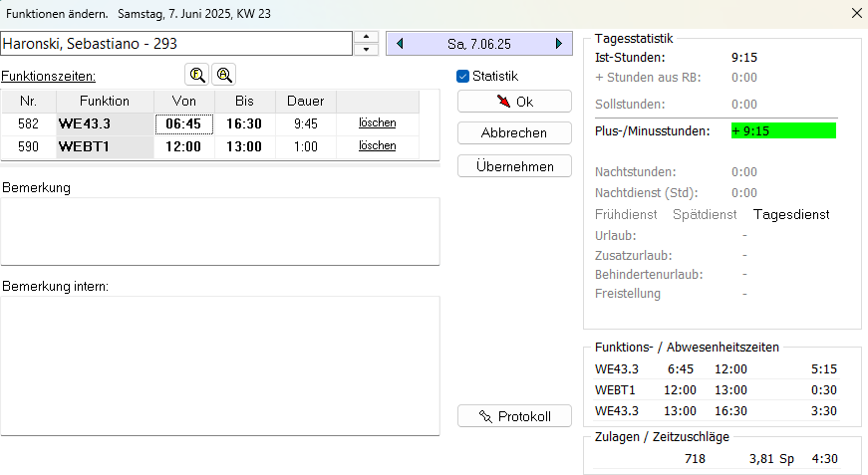The height and width of the screenshot is (475, 868).
Task: Delete the WEBT1 row via löschen
Action: tap(378, 146)
